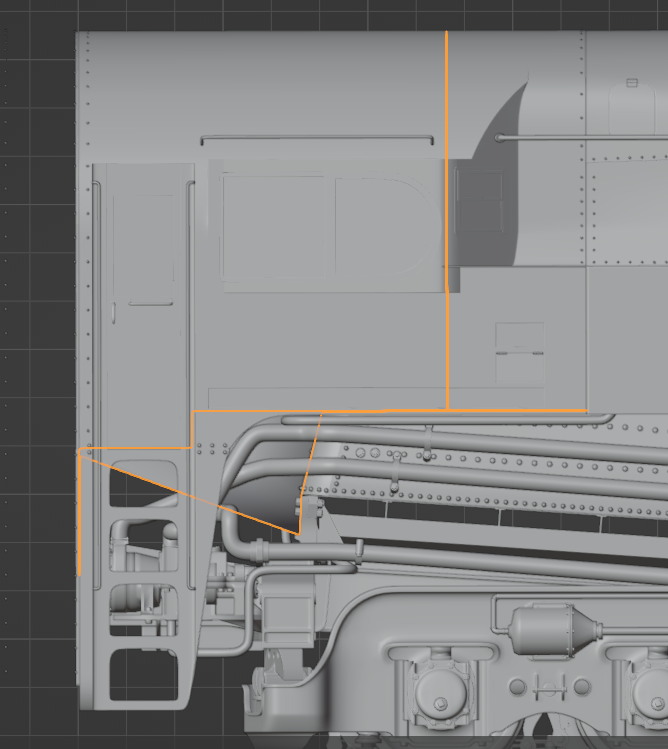Select the rounded right pane of cab window

tap(380, 227)
